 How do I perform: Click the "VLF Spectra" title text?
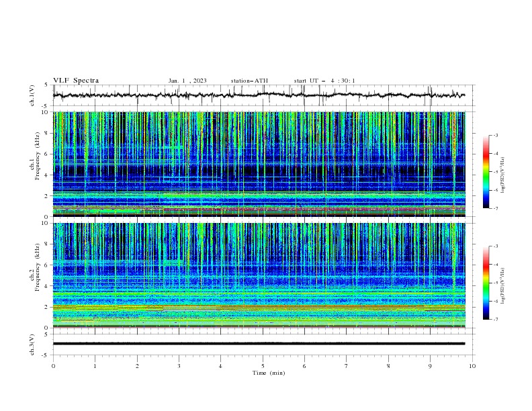76,81
